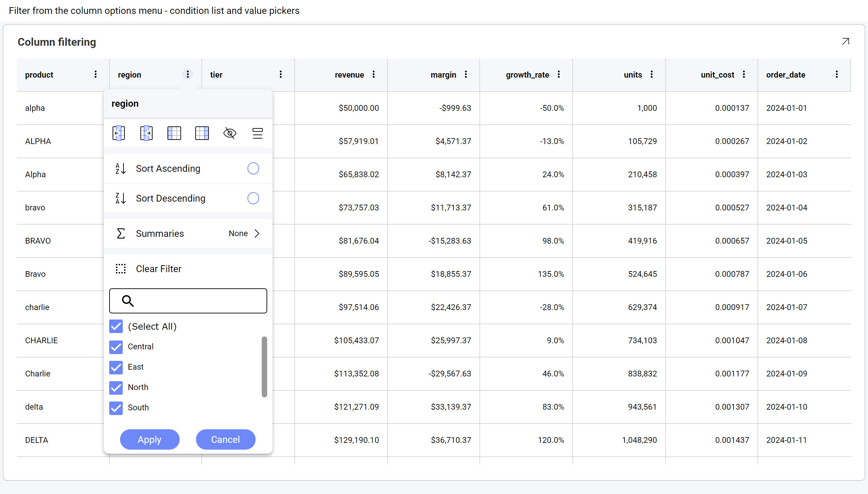Open the revenue column options menu

point(374,74)
